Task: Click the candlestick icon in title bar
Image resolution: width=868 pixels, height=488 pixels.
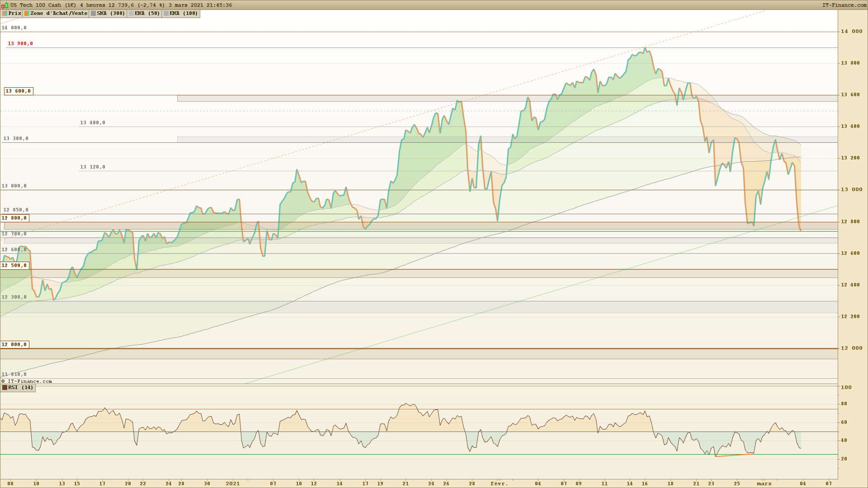Action: [x=5, y=5]
